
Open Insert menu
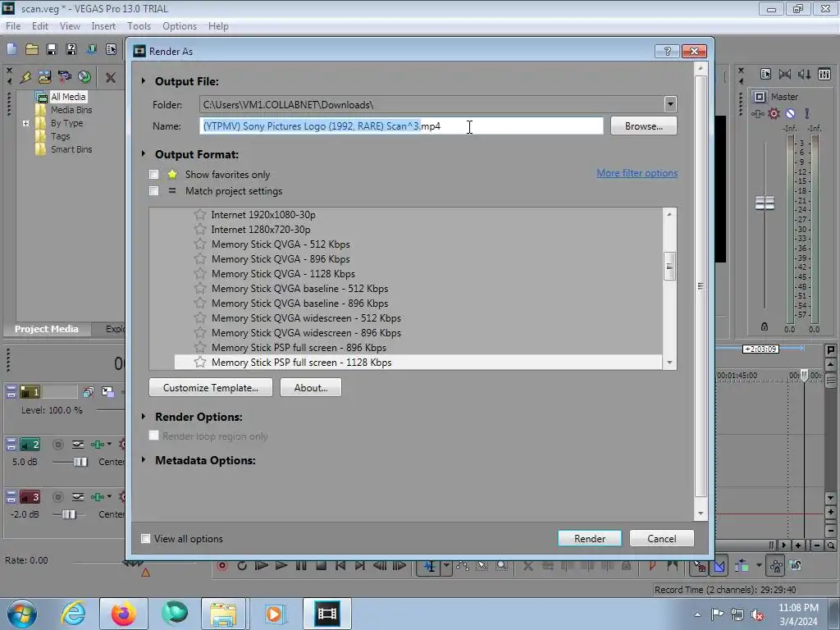(x=103, y=25)
